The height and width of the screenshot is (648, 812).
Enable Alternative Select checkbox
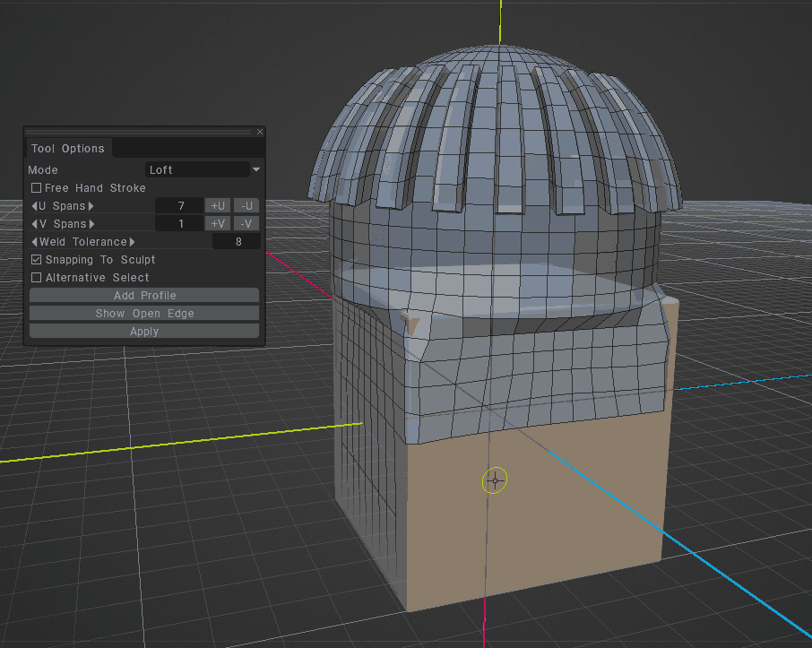tap(37, 278)
